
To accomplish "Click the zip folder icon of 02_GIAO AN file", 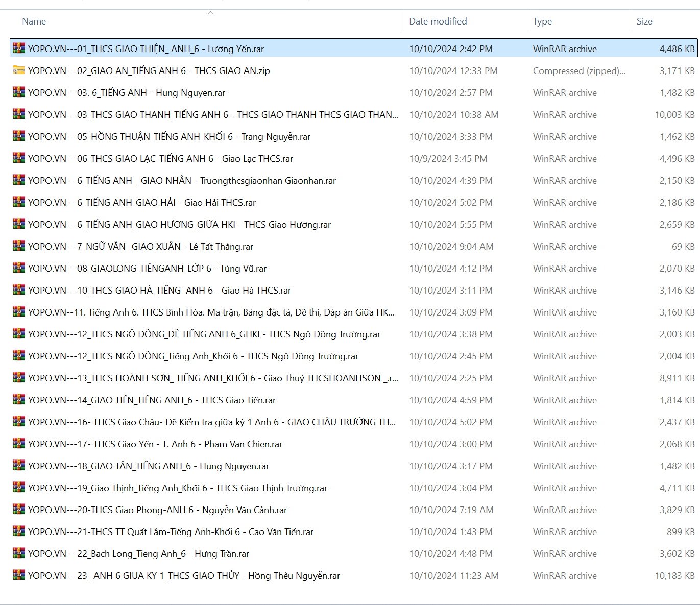I will [x=19, y=70].
